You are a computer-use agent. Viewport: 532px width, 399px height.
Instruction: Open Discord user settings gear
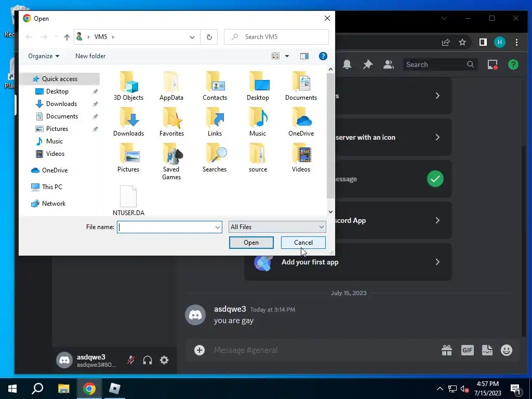164,360
